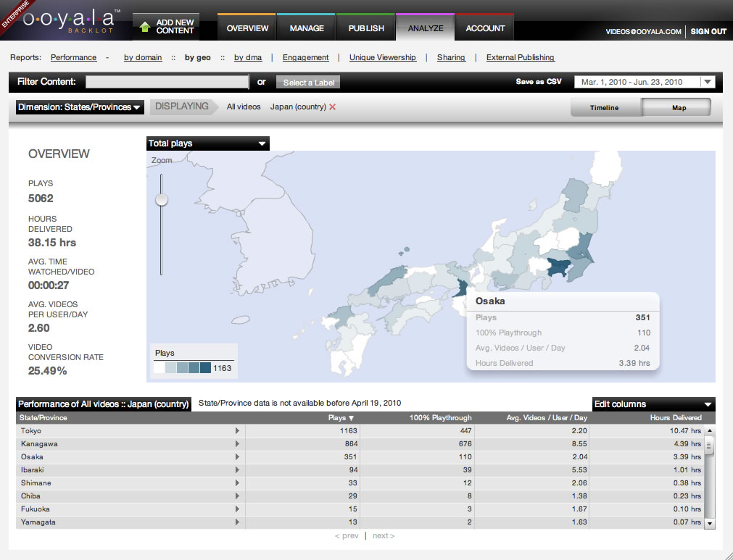The height and width of the screenshot is (560, 733).
Task: Click the map Zoom slider handle
Action: [x=162, y=199]
